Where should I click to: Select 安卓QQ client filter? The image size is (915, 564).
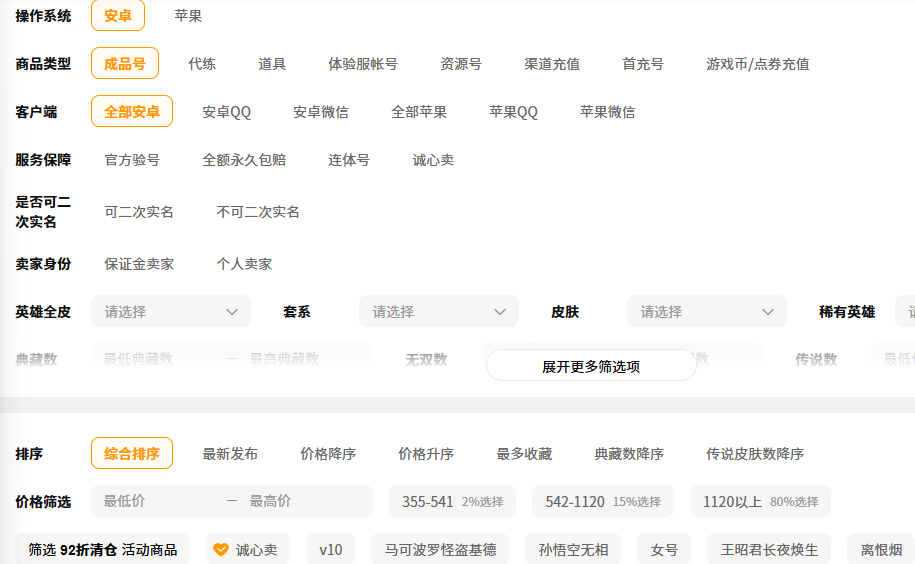226,112
